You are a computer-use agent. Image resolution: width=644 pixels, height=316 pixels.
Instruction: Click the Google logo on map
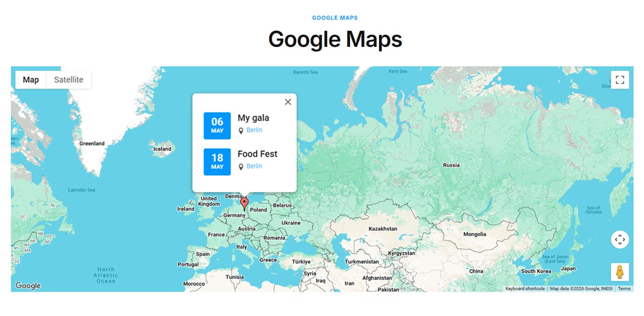click(x=28, y=286)
